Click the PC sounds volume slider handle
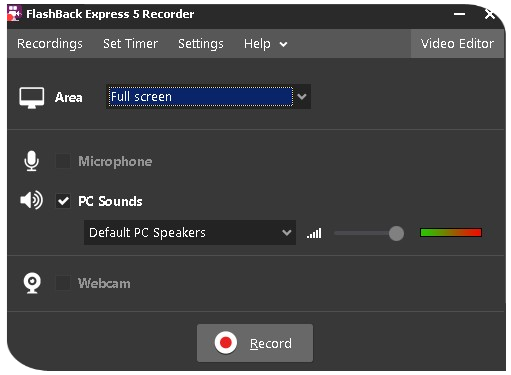This screenshot has height=375, width=511. click(x=396, y=233)
